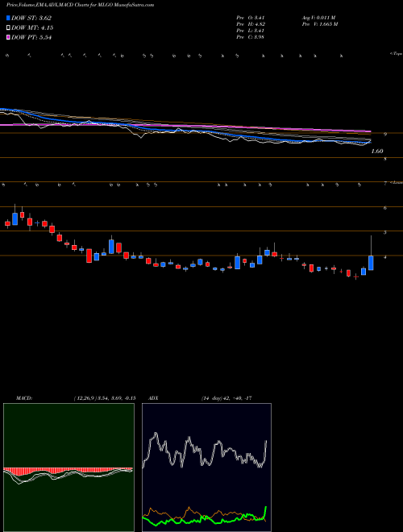Click the 'MACD:' panel heading
This screenshot has width=403, height=532.
point(23,398)
